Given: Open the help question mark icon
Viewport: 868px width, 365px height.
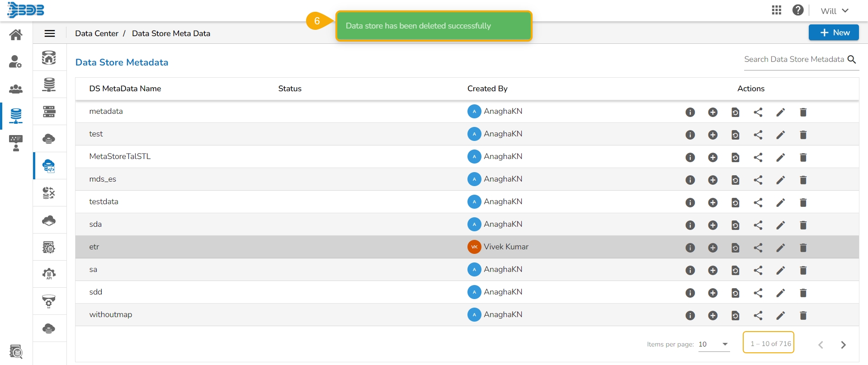Looking at the screenshot, I should click(797, 10).
